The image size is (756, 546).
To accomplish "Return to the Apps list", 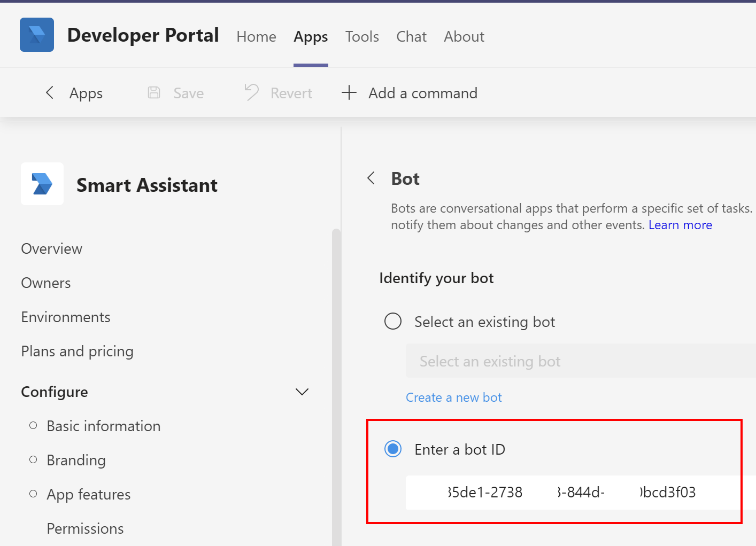I will [x=86, y=93].
